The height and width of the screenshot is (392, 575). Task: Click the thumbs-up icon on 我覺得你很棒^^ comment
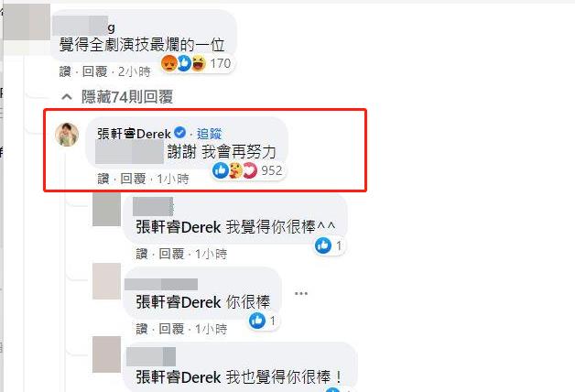click(323, 245)
